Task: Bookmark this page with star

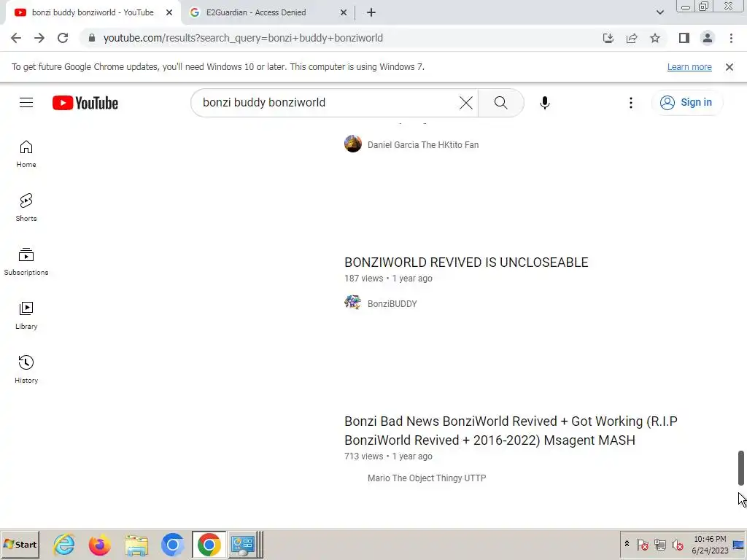Action: click(655, 38)
